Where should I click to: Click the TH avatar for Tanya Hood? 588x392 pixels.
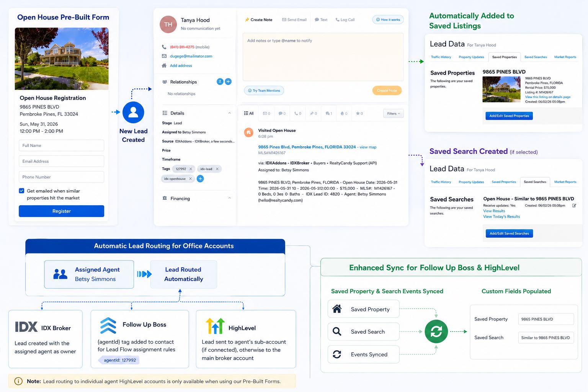point(168,24)
